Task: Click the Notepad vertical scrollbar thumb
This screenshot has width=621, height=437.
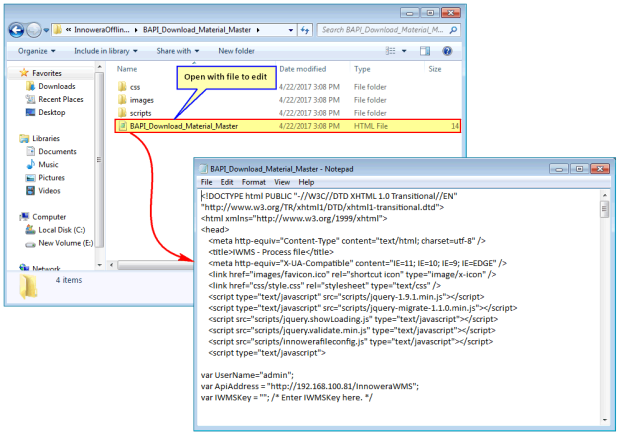Action: (604, 209)
